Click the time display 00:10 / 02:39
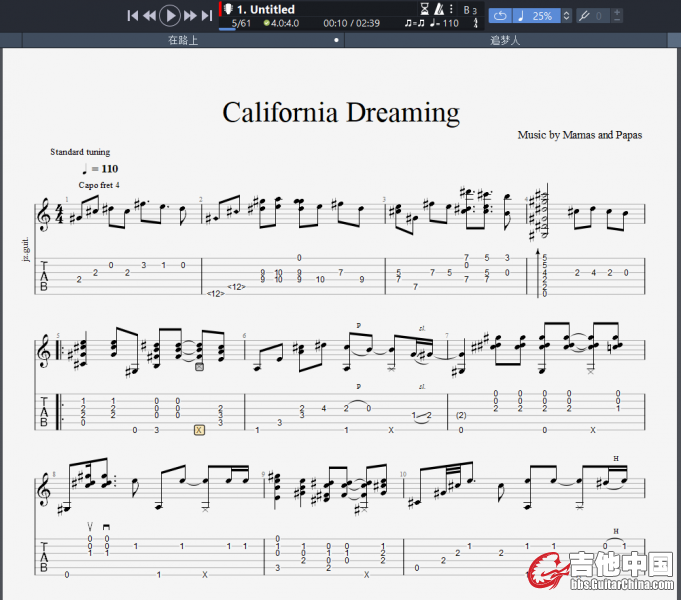The width and height of the screenshot is (681, 600). click(x=351, y=23)
